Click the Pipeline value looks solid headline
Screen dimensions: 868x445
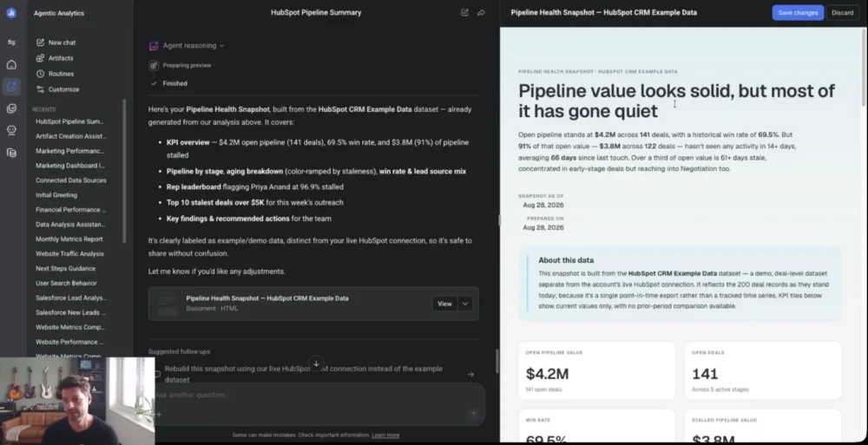point(676,101)
